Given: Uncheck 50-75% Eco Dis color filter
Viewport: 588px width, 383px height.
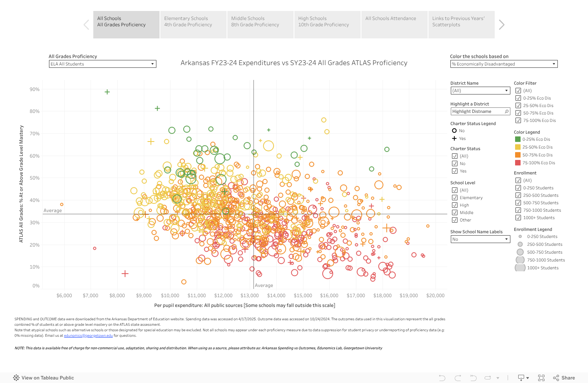Looking at the screenshot, I should tap(518, 113).
